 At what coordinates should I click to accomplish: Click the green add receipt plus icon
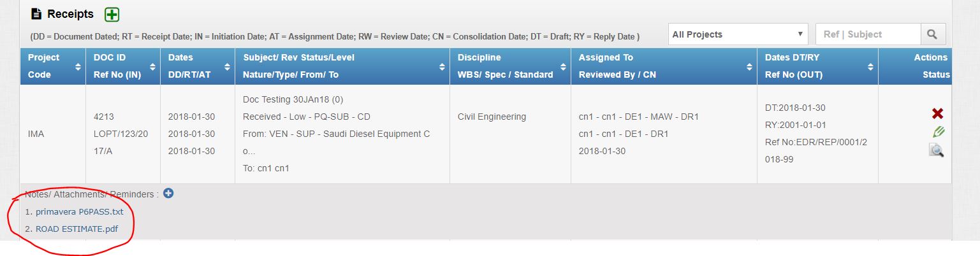(112, 14)
